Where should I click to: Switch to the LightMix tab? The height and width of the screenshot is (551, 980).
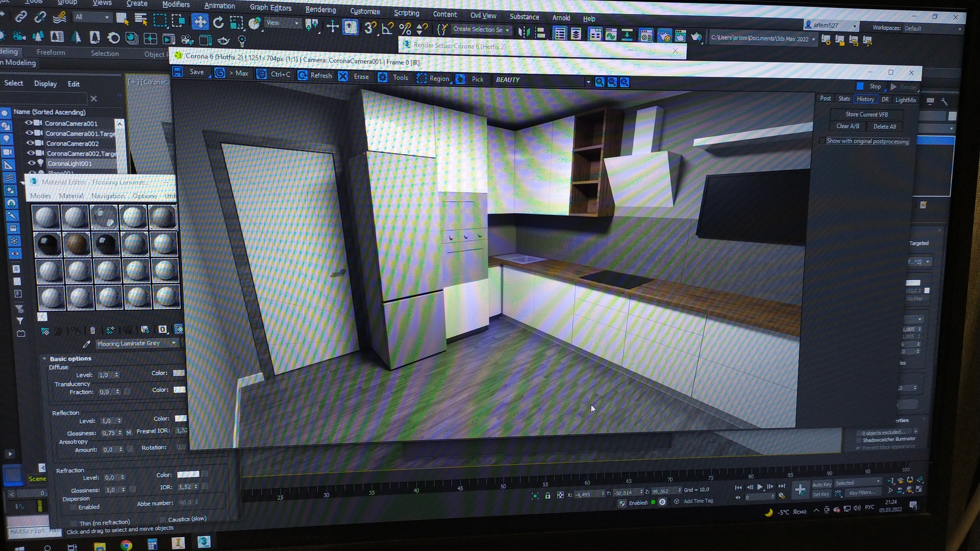pyautogui.click(x=905, y=100)
